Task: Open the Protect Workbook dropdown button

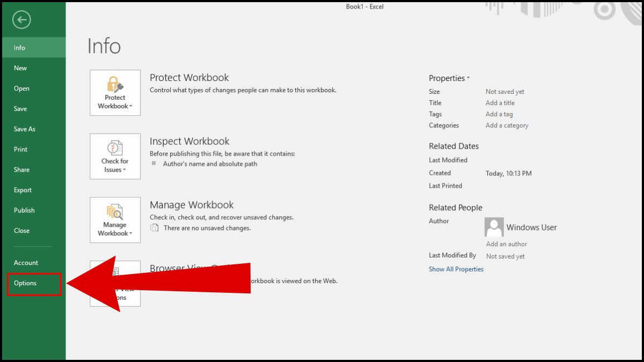Action: coord(115,93)
